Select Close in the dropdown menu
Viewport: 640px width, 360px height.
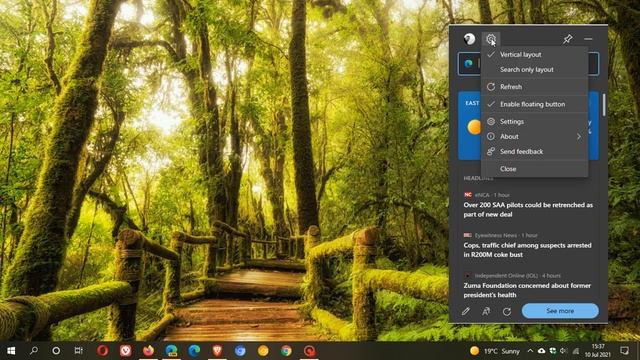534,169
